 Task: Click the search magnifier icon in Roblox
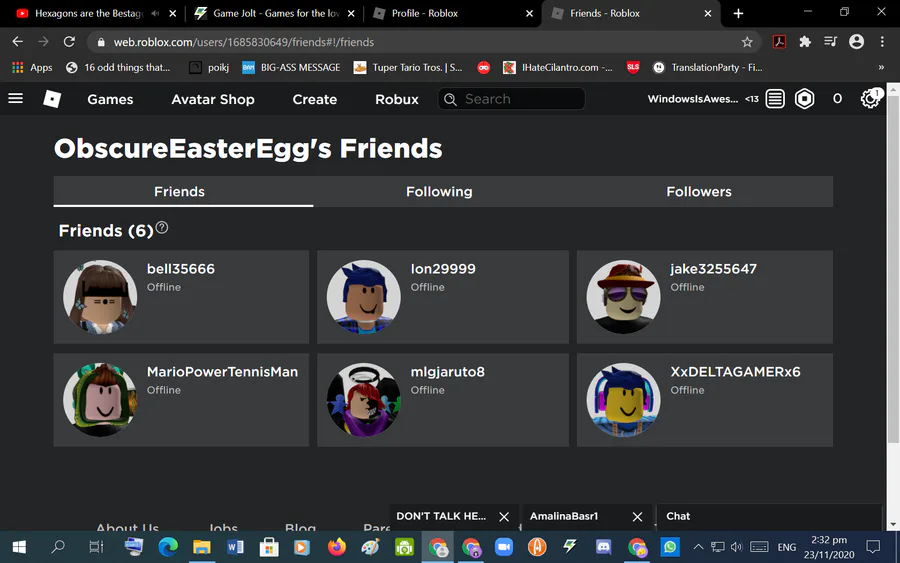click(x=451, y=99)
